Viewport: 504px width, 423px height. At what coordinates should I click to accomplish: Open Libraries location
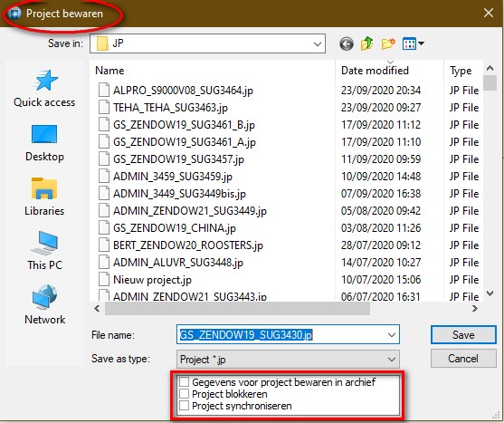click(44, 197)
